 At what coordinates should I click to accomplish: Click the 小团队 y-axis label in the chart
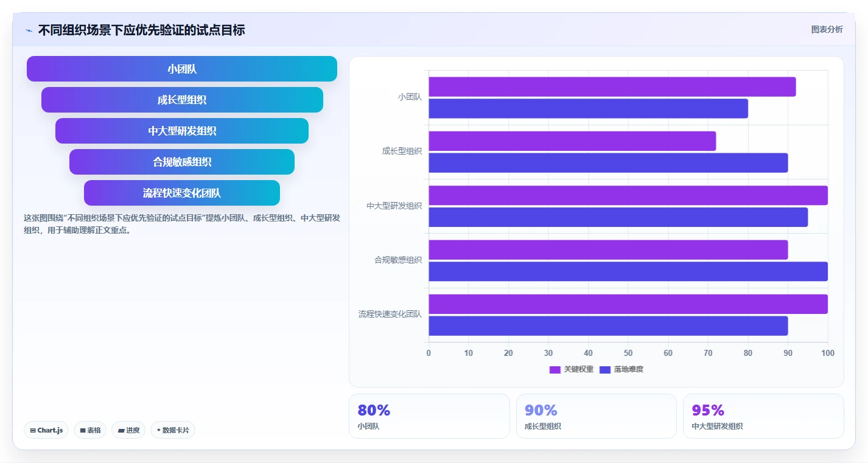point(410,97)
